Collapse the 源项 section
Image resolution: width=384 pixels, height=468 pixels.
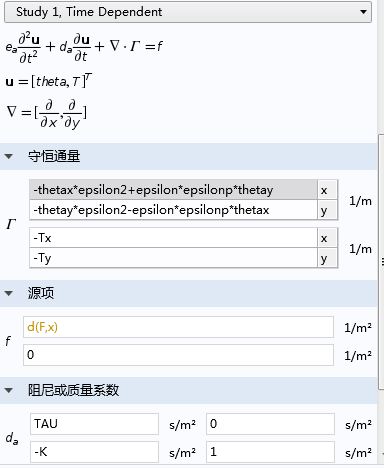[x=9, y=293]
